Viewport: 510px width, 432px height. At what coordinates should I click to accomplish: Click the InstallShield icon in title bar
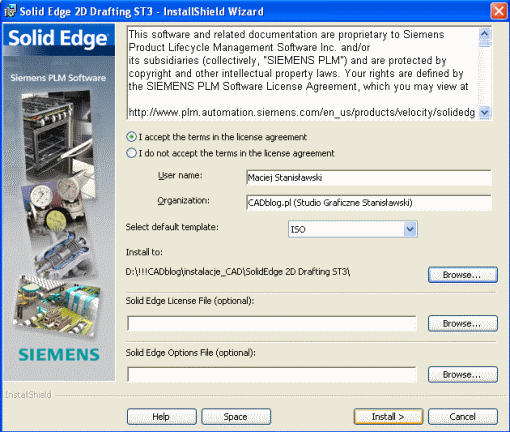click(10, 11)
